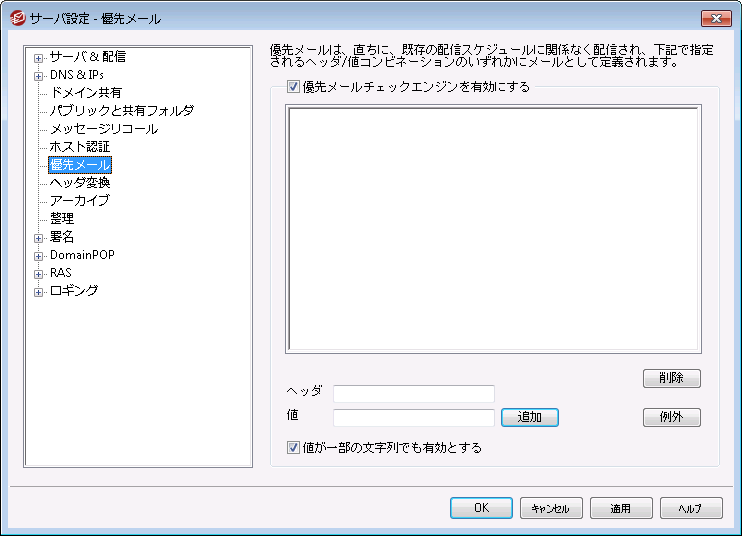
Task: Go to ホスト認証 settings page
Action: pyautogui.click(x=80, y=147)
